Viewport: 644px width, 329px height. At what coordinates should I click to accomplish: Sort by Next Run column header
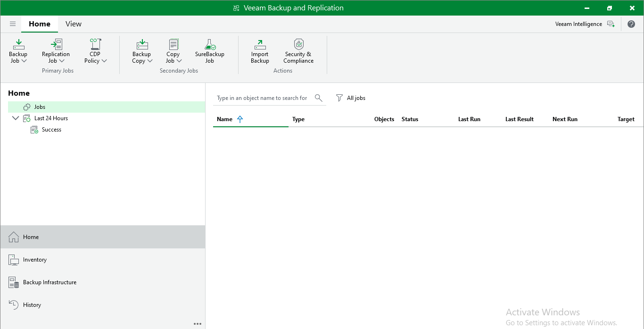[x=565, y=119]
